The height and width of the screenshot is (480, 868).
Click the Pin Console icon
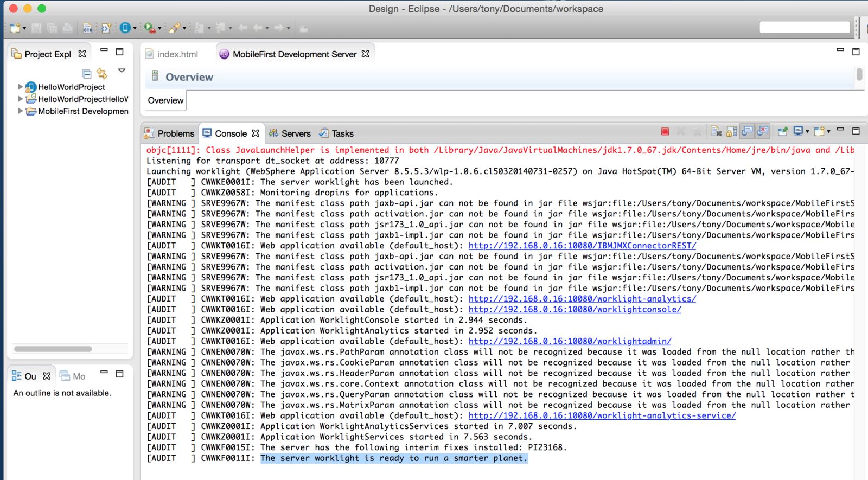click(x=782, y=131)
